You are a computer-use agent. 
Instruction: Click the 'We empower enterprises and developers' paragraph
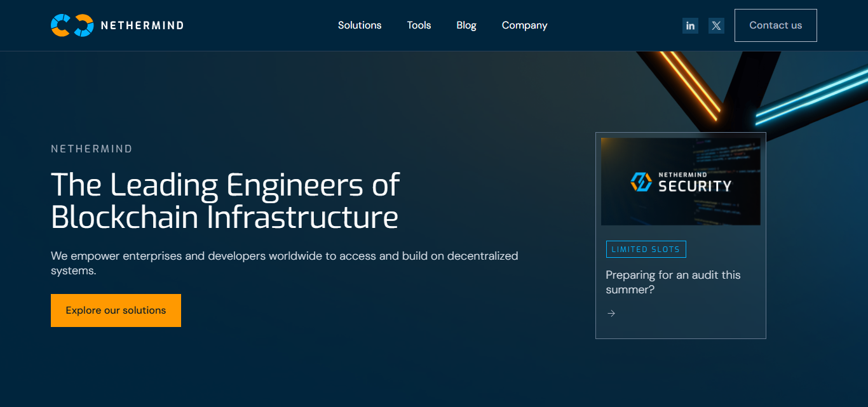(285, 263)
